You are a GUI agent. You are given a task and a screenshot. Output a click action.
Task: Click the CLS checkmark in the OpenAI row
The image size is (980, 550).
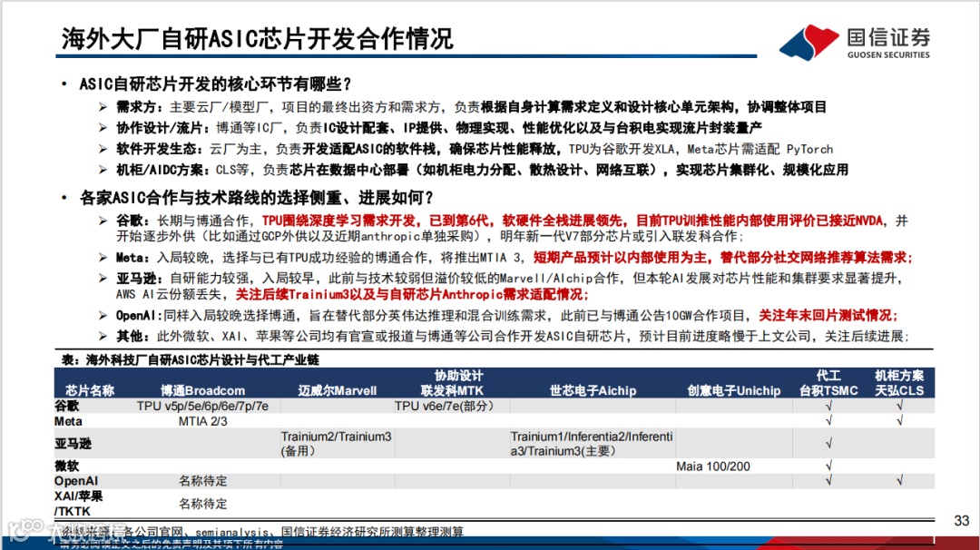pos(899,480)
